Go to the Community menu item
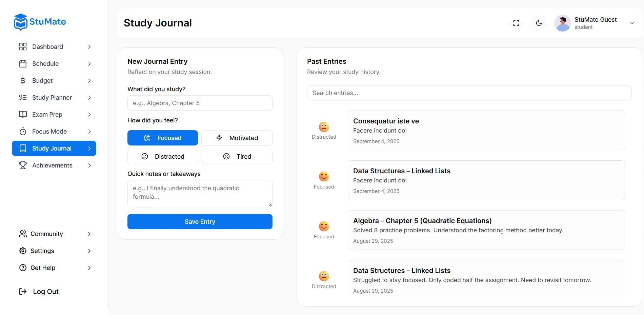The height and width of the screenshot is (315, 644). [x=47, y=234]
